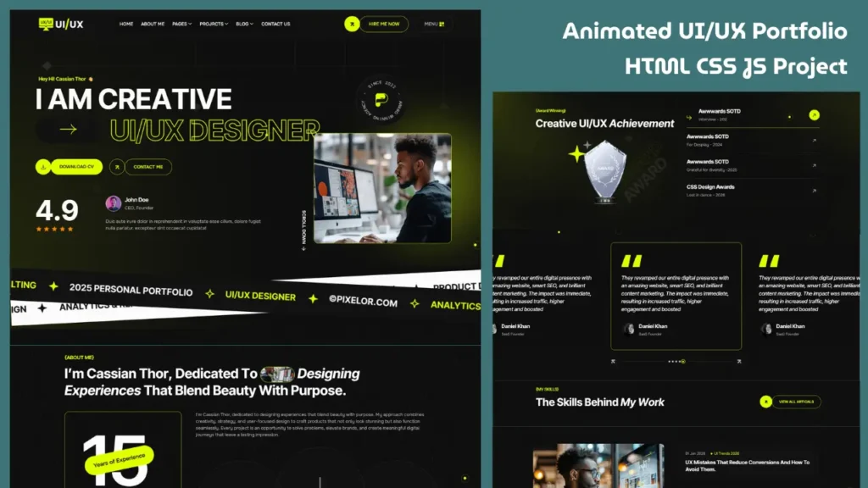Open the Projects dropdown menu
This screenshot has width=868, height=488.
(212, 24)
